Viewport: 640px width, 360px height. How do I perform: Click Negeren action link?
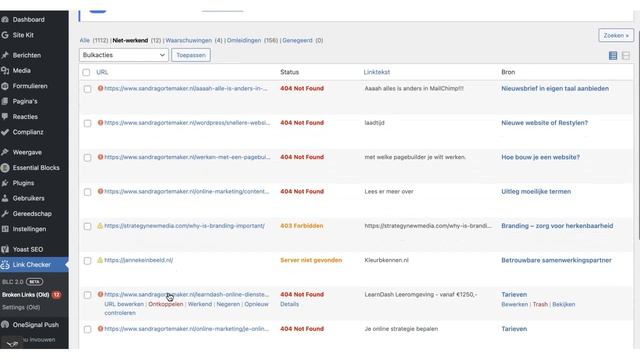[228, 304]
